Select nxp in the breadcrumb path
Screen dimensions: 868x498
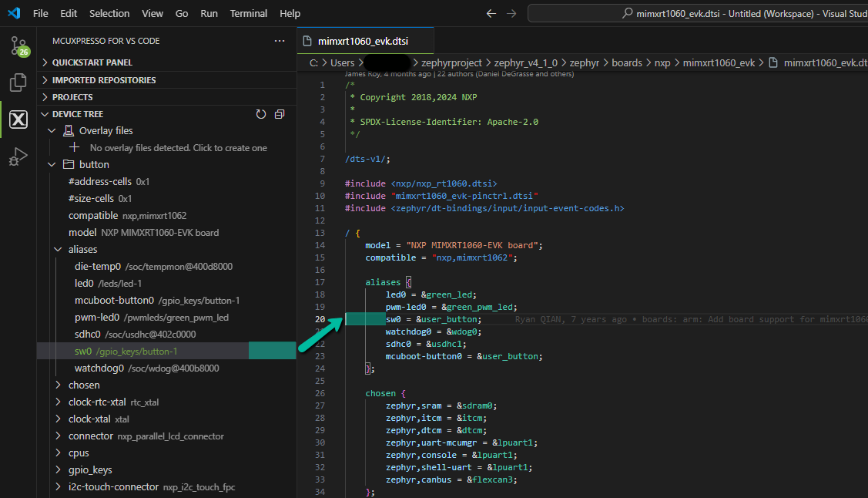point(662,62)
